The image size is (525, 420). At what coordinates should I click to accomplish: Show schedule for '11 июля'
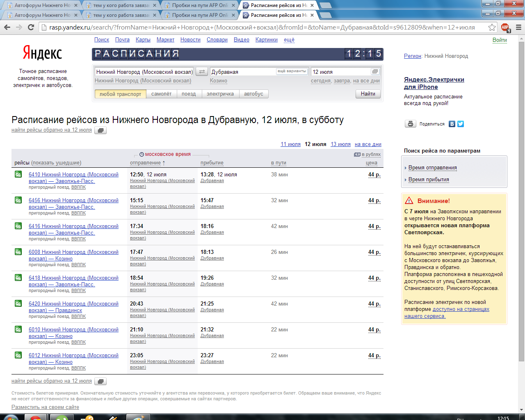[x=290, y=144]
